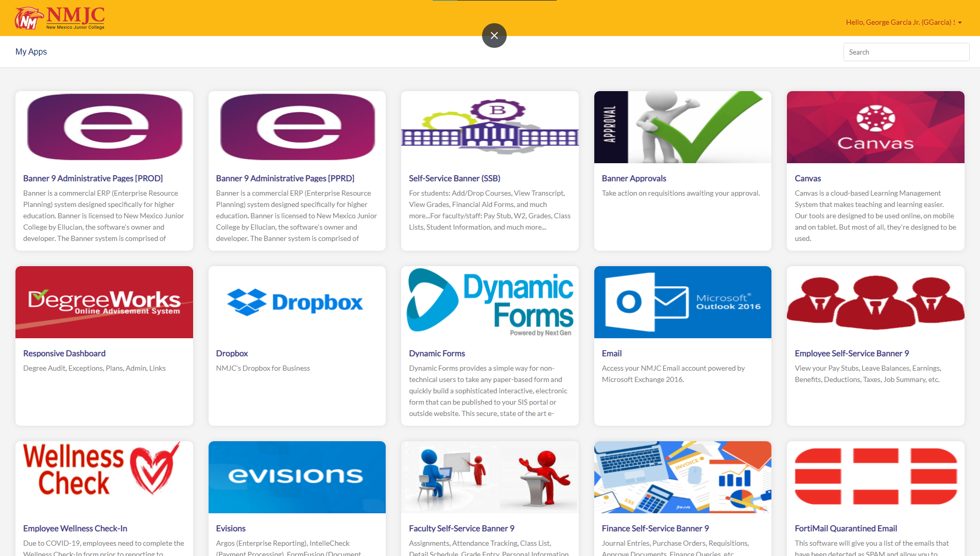Click the DegreeWorks logo tile
This screenshot has height=556, width=980.
point(104,302)
